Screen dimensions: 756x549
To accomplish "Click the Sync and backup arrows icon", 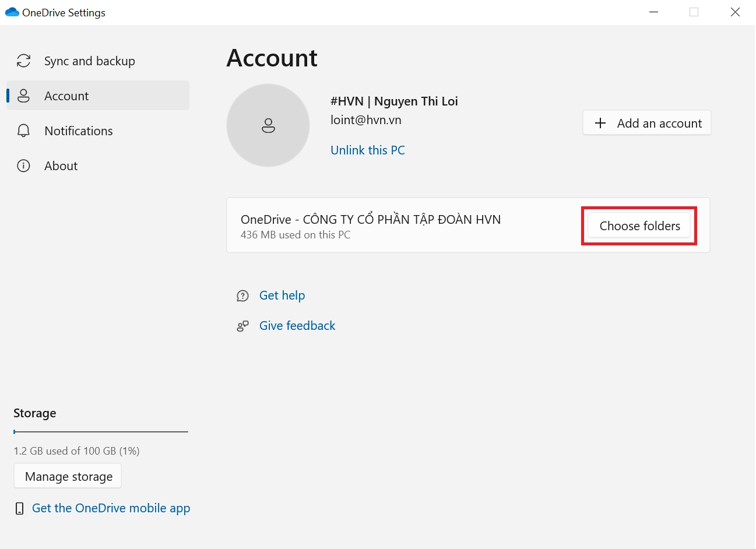I will point(23,61).
